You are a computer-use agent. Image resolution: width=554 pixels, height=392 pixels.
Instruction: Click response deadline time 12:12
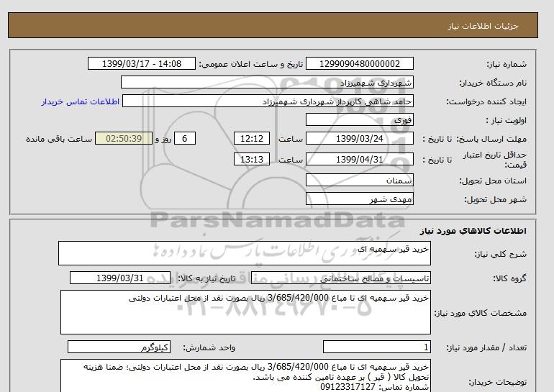(x=252, y=138)
